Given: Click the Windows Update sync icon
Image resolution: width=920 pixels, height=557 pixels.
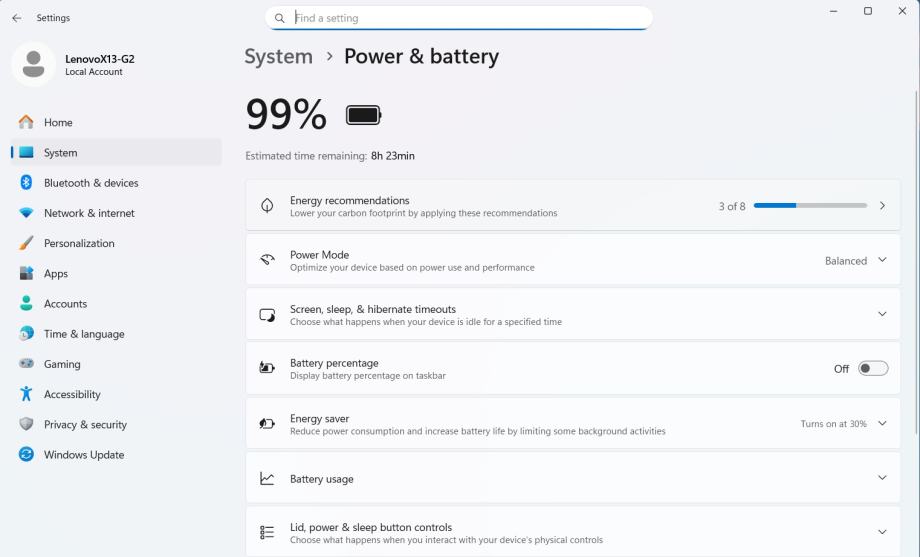Looking at the screenshot, I should click(27, 455).
